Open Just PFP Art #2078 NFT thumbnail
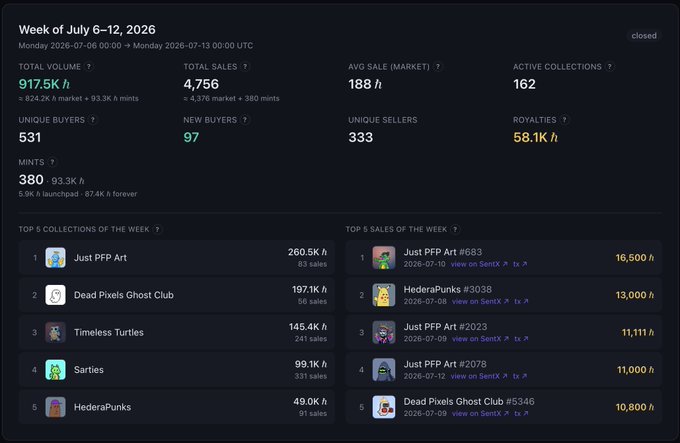 [x=384, y=370]
